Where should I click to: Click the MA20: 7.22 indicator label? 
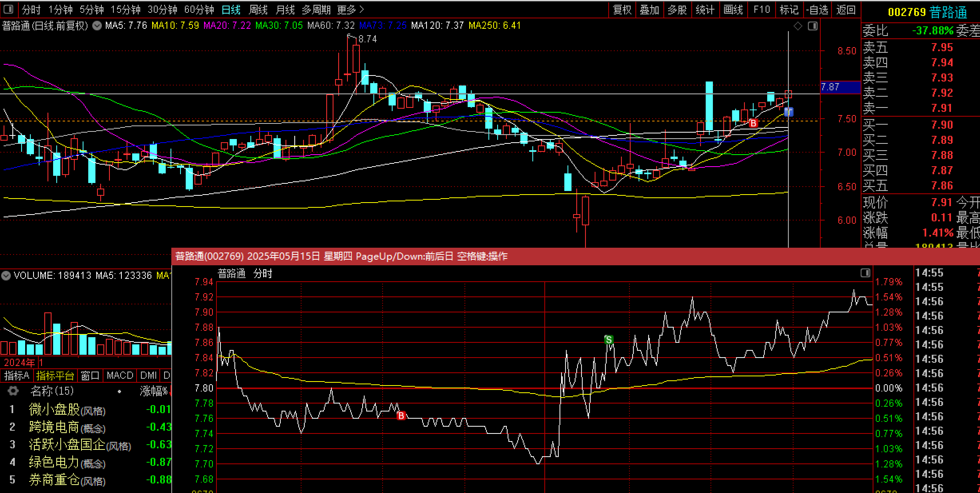227,26
